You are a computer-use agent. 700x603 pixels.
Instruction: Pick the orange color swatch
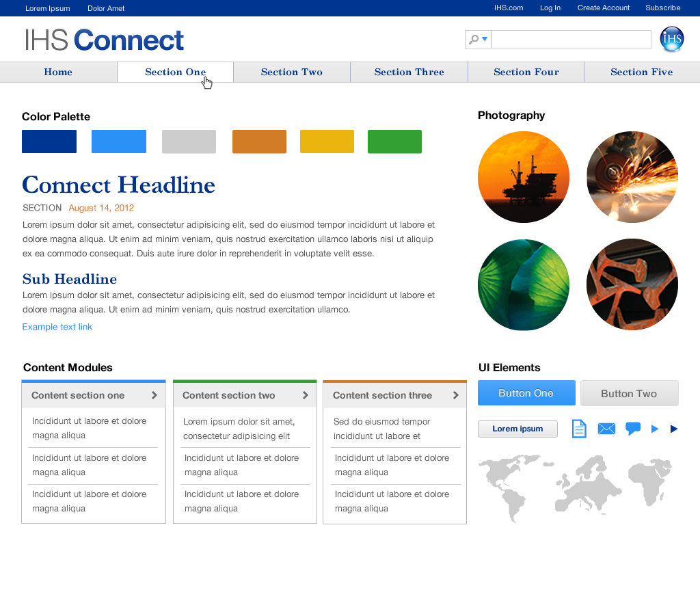point(259,142)
